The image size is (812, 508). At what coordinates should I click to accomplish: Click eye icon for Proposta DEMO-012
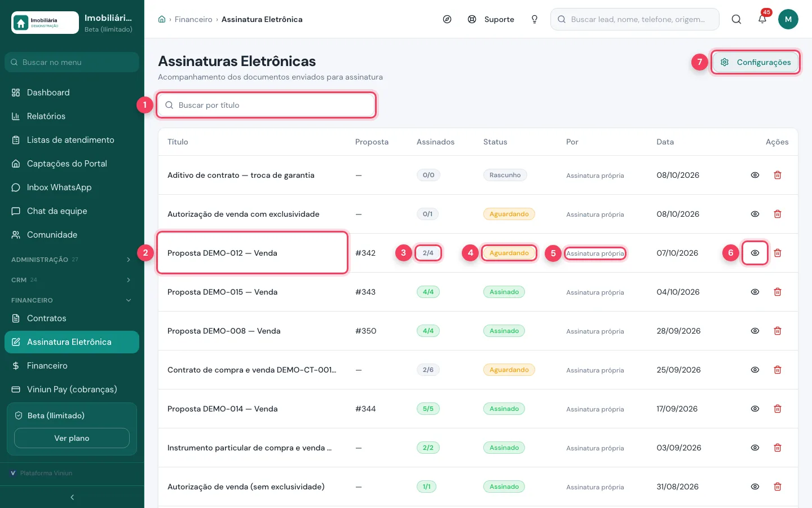coord(755,253)
